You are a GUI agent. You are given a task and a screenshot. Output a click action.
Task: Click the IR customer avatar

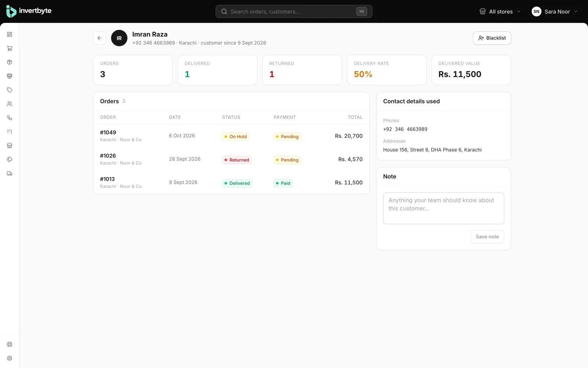[119, 38]
